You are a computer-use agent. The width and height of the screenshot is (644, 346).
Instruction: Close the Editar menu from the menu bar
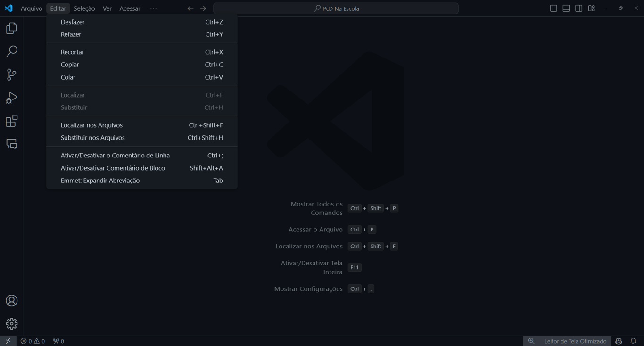pos(58,8)
